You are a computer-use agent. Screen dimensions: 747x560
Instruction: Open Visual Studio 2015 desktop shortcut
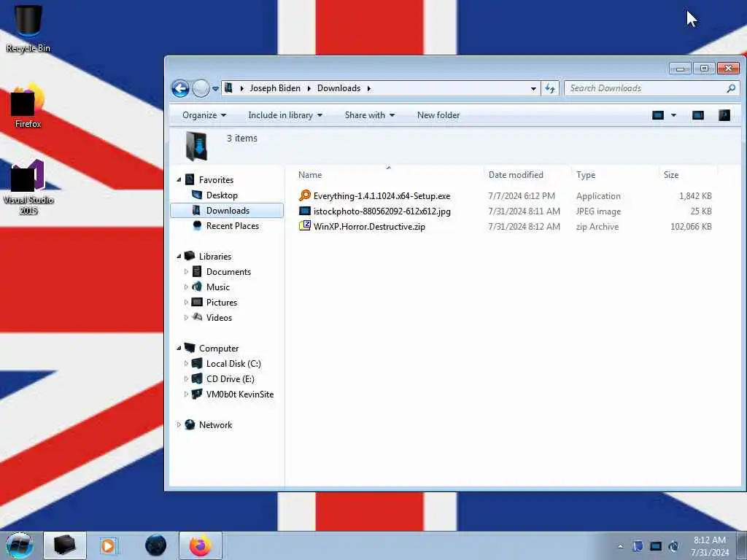point(28,187)
